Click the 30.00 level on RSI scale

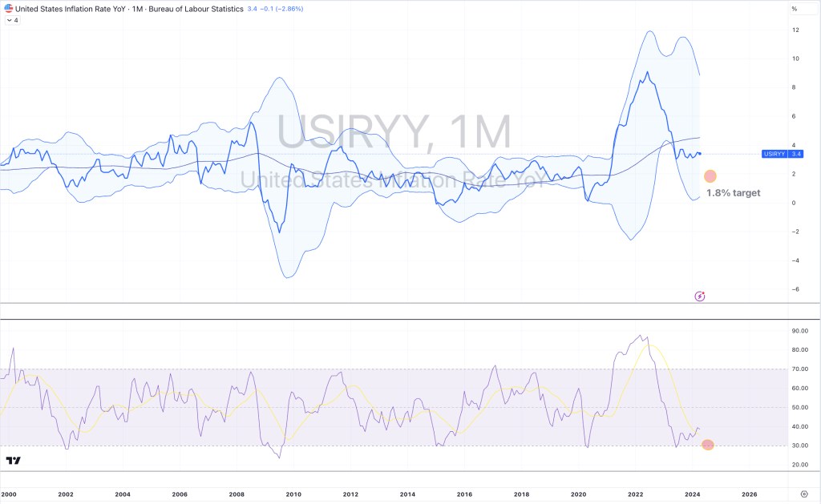coord(799,446)
